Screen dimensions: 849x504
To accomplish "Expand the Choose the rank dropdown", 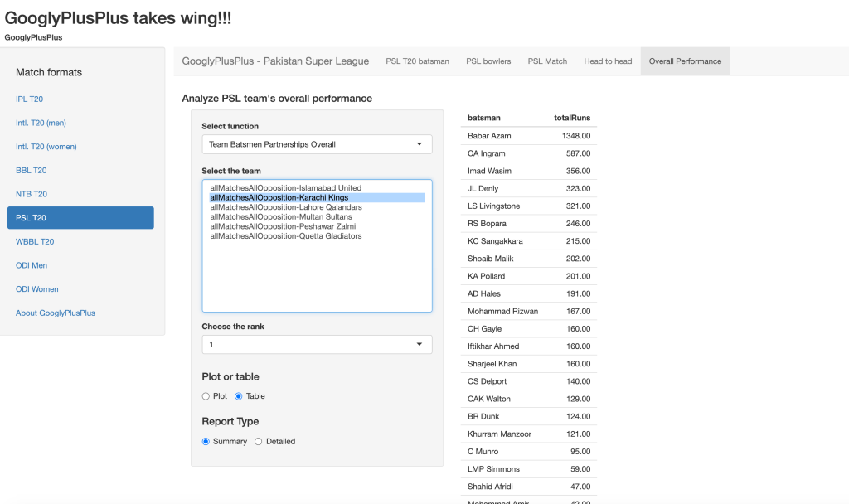I will (317, 344).
